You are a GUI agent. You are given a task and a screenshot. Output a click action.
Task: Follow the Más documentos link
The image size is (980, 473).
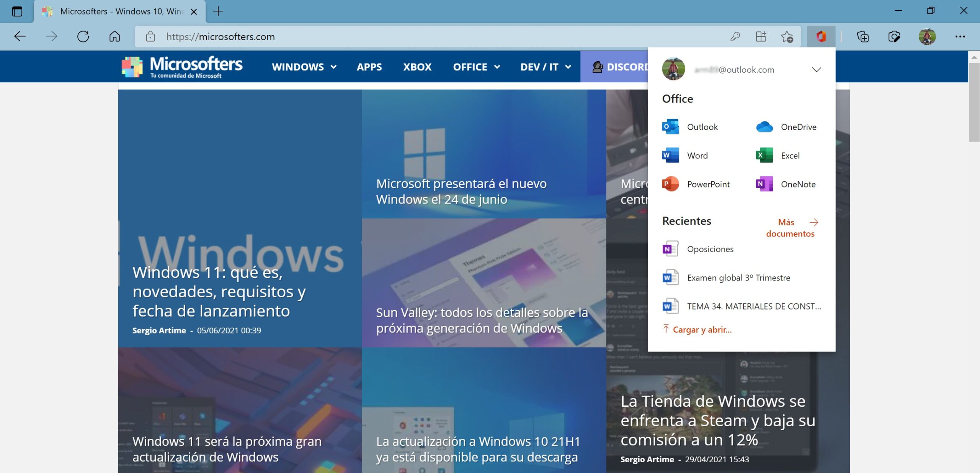790,228
